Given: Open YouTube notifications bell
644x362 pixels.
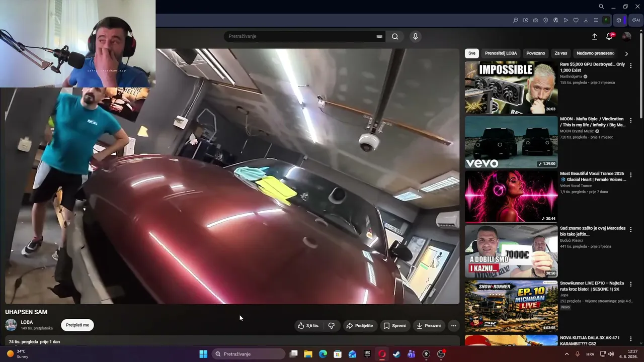Looking at the screenshot, I should point(609,36).
